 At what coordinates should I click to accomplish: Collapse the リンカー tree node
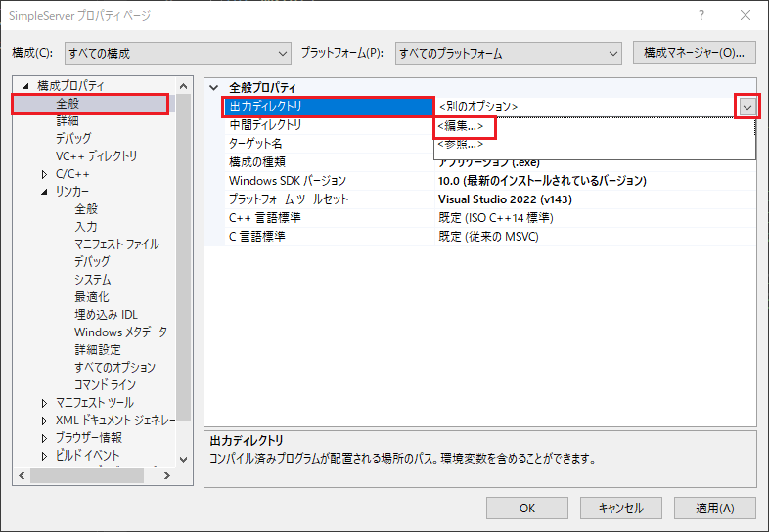(44, 192)
